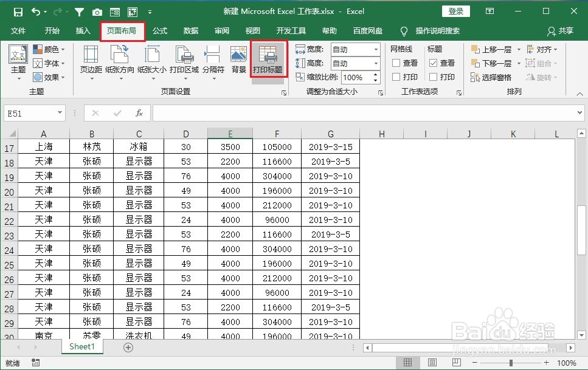Open the 纸张大小 paper size tool
Viewport: 588px width, 370px height.
point(152,62)
